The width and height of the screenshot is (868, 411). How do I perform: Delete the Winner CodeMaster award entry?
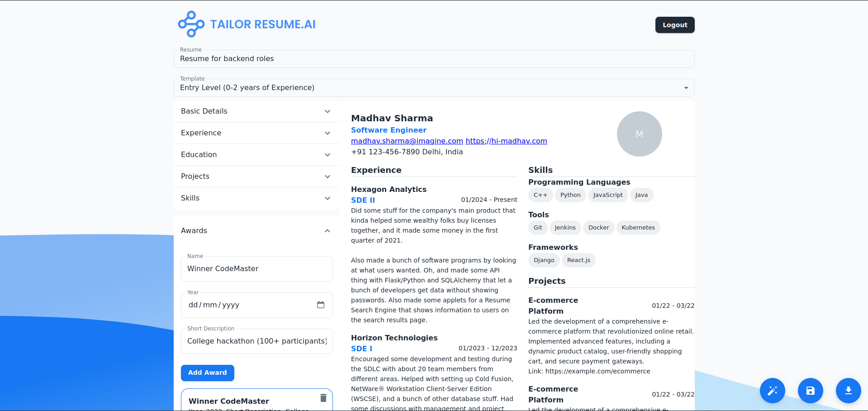[x=323, y=398]
